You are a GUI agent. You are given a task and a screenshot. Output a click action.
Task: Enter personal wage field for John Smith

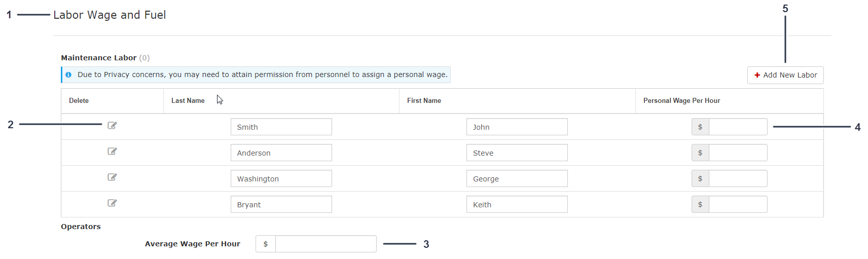point(738,127)
